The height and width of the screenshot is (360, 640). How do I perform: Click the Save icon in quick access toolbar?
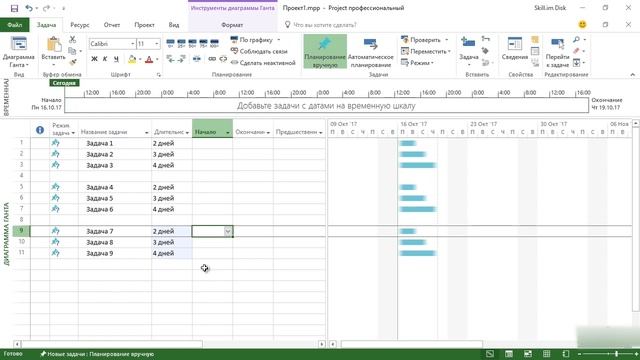tap(14, 8)
